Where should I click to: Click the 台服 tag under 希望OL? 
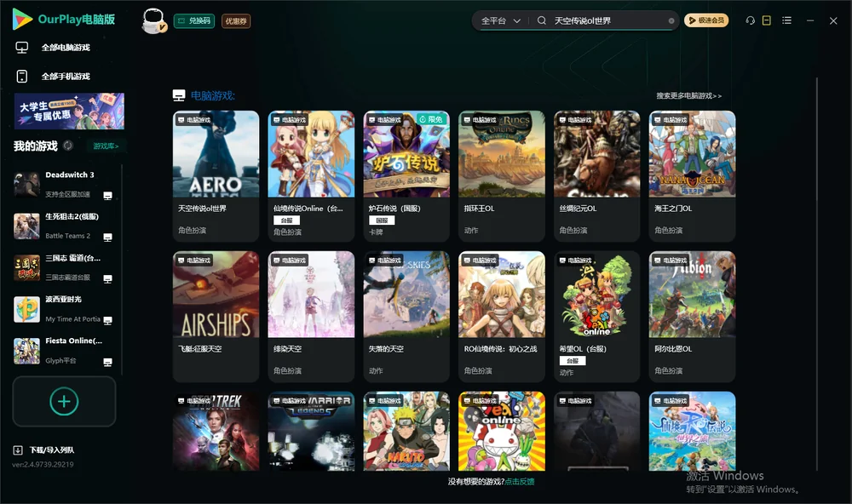[573, 361]
